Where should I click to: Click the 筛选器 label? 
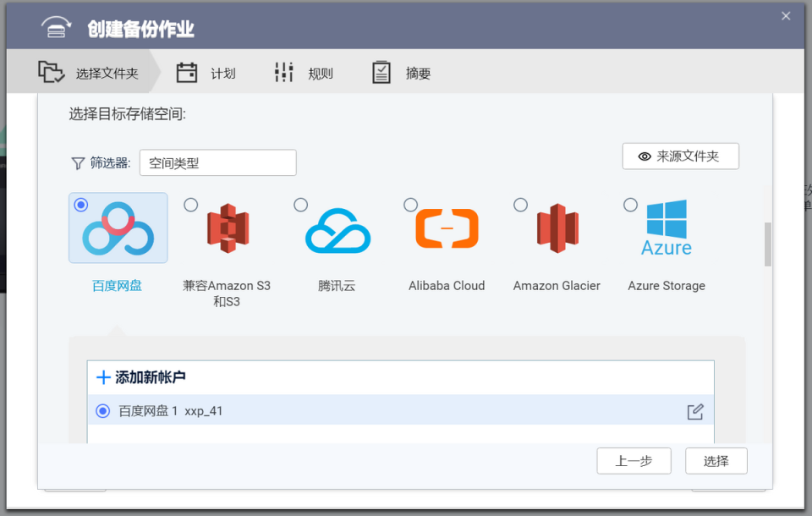(110, 162)
